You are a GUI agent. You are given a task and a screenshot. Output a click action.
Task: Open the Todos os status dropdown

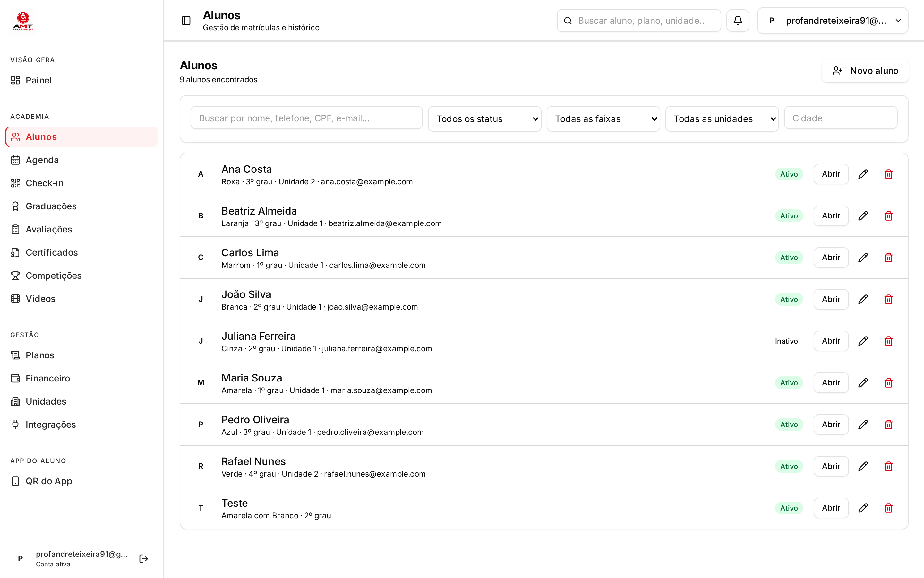pyautogui.click(x=484, y=119)
